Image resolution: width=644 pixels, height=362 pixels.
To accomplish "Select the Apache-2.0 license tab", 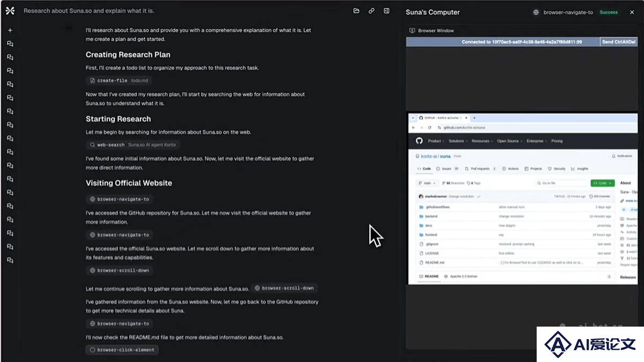I will click(x=462, y=277).
